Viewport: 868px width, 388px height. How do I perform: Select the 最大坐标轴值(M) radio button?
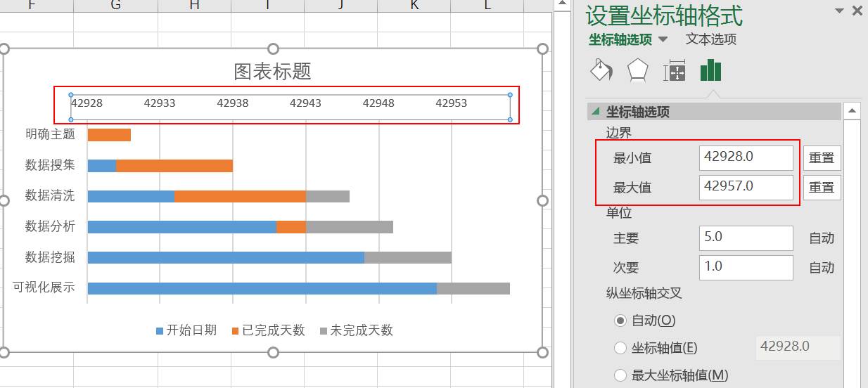click(620, 375)
